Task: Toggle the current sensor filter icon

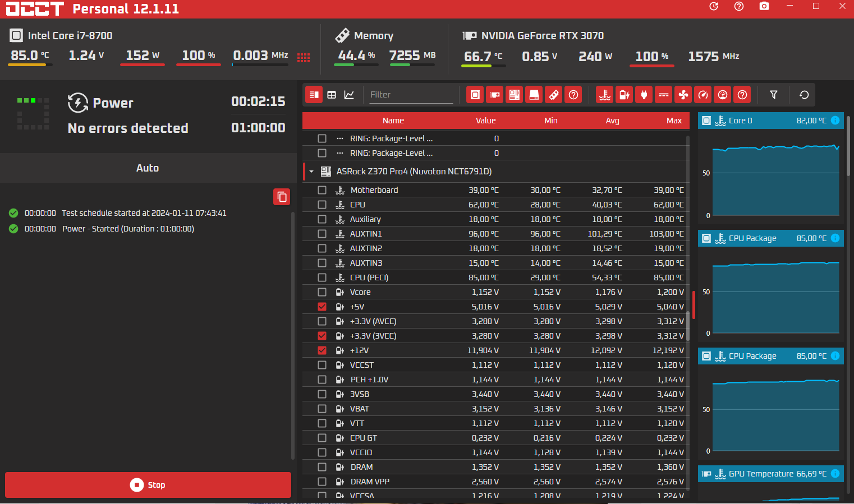Action: (664, 95)
